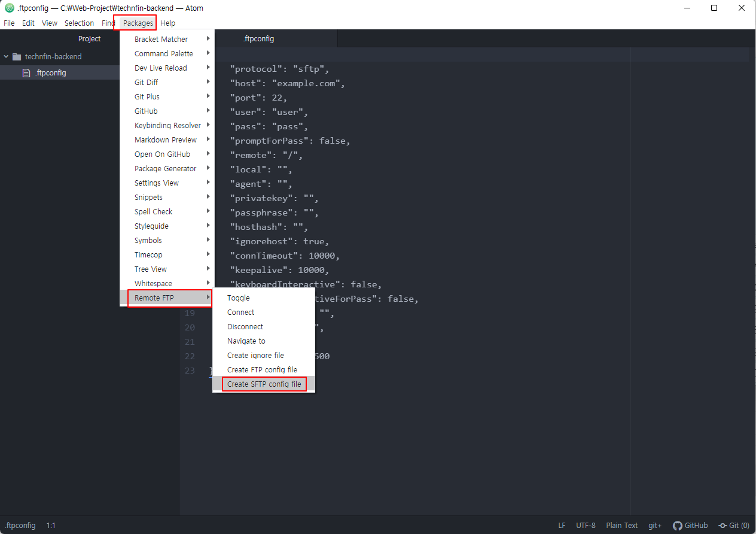Click the "host": "example.com" line
The width and height of the screenshot is (756, 534).
tap(288, 83)
